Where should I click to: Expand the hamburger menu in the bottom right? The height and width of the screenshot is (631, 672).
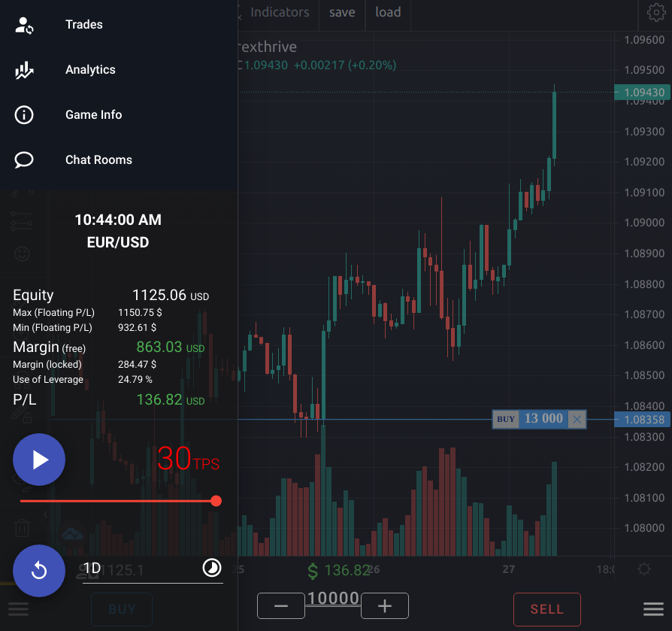tap(652, 609)
